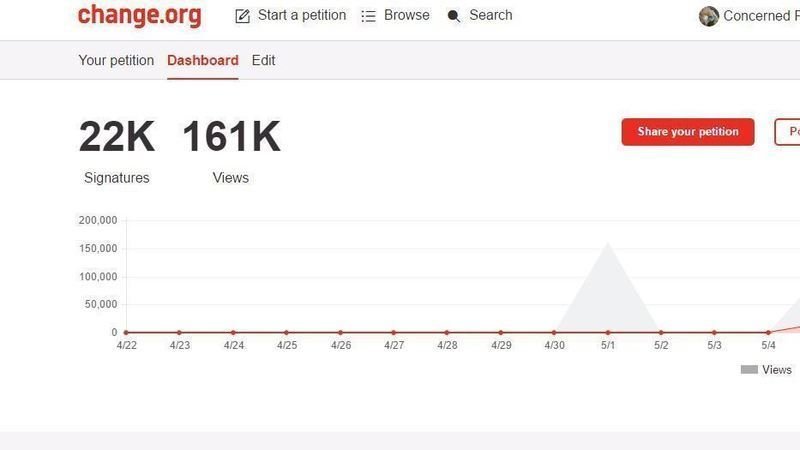Click the Start a petition link
The width and height of the screenshot is (800, 450).
pos(302,16)
